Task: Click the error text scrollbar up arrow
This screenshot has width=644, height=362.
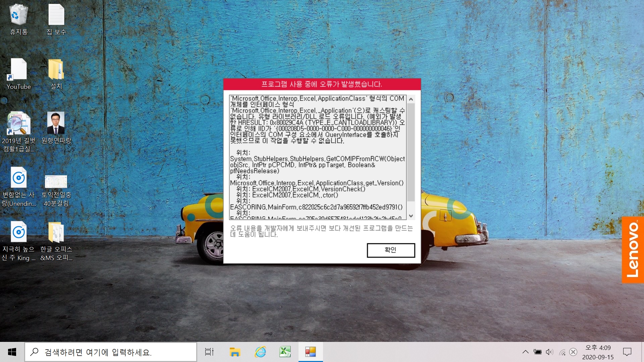Action: click(x=411, y=99)
